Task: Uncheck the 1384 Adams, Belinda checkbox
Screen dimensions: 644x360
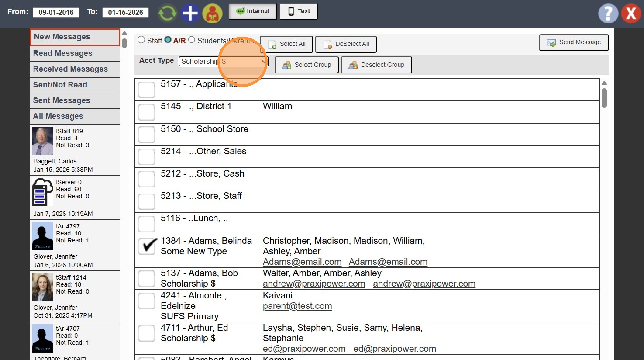Action: tap(147, 246)
